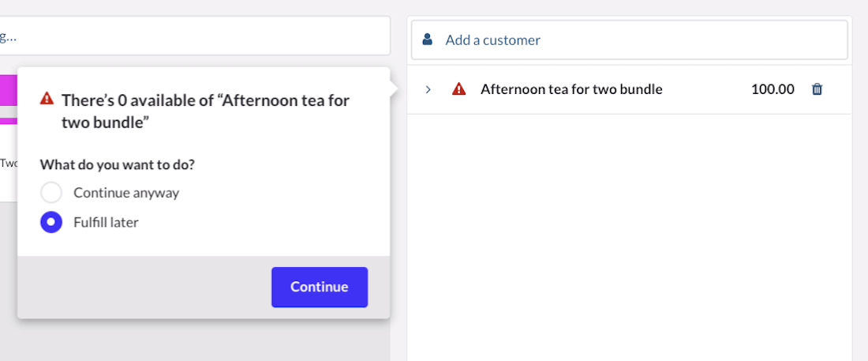Select the Fulfill later radio button
This screenshot has height=361, width=868.
[51, 223]
